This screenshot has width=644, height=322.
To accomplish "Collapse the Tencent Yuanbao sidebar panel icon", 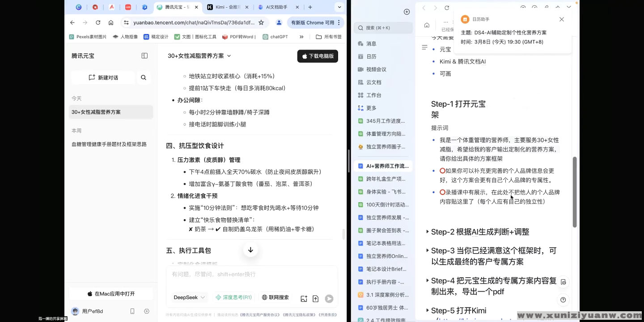I will pos(144,56).
